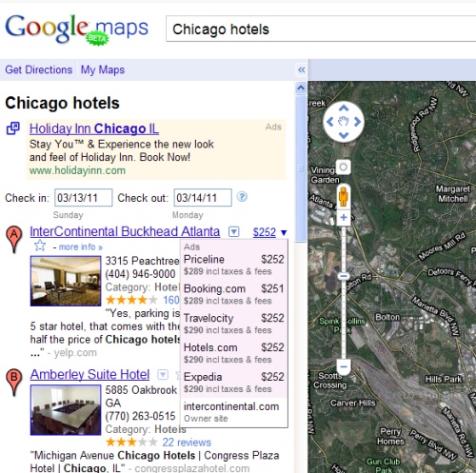Collapse the $252 price dropdown arrow
Screen dimensions: 476x473
click(284, 232)
